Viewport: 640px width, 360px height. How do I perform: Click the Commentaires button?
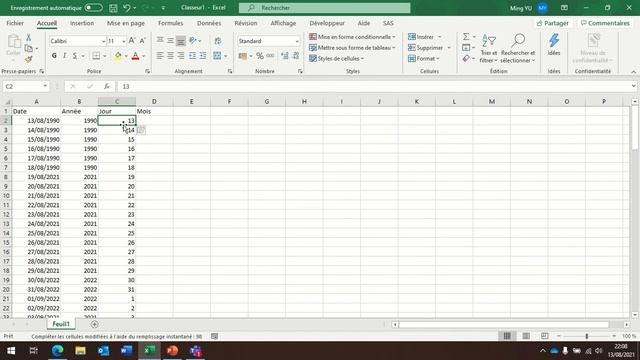click(605, 23)
